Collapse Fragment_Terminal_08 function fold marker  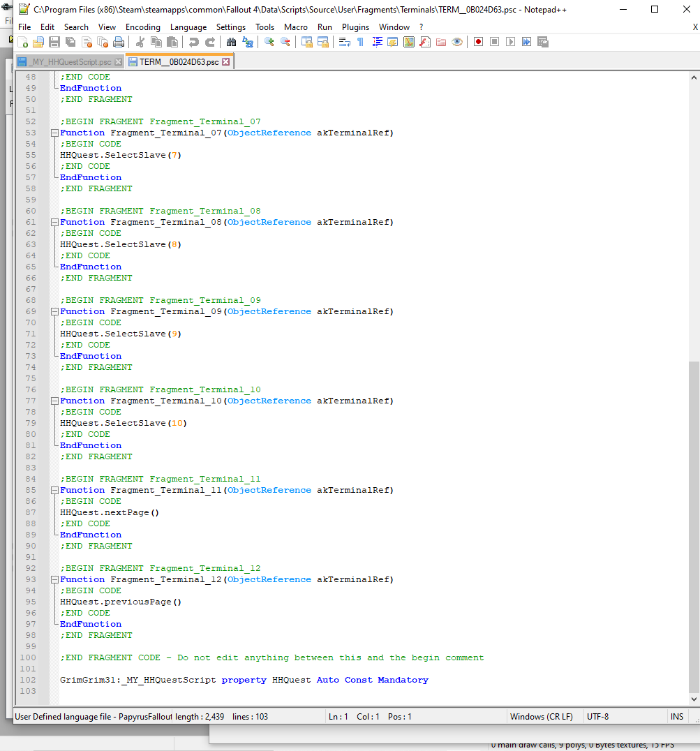54,222
